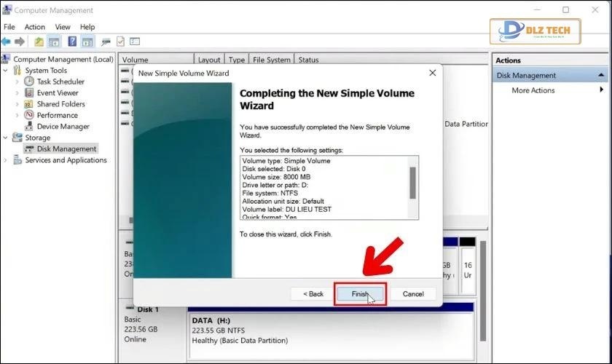Select Disk Management under Storage
Viewport: 612px width, 364px height.
(66, 149)
